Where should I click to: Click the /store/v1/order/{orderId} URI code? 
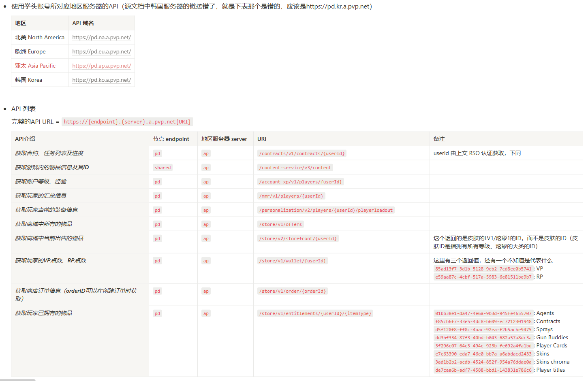tap(292, 291)
